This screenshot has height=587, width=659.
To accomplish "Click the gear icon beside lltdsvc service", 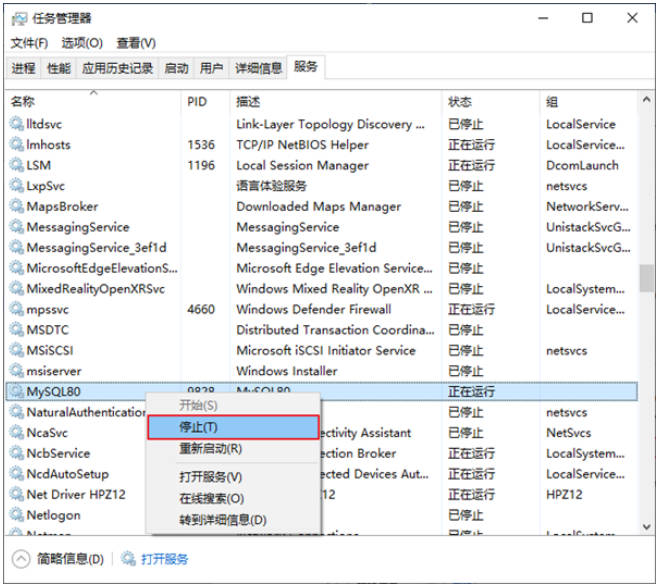I will (17, 124).
